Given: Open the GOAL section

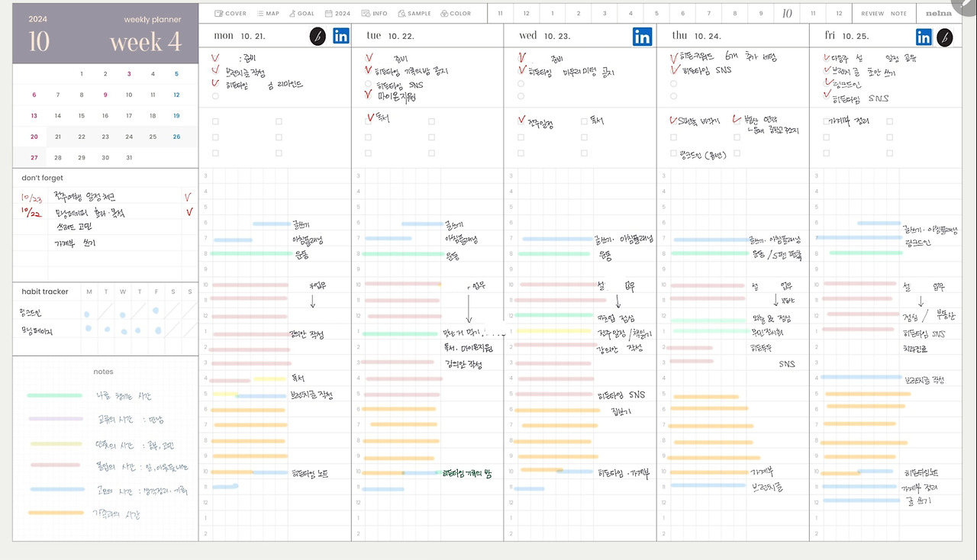Looking at the screenshot, I should [x=301, y=14].
